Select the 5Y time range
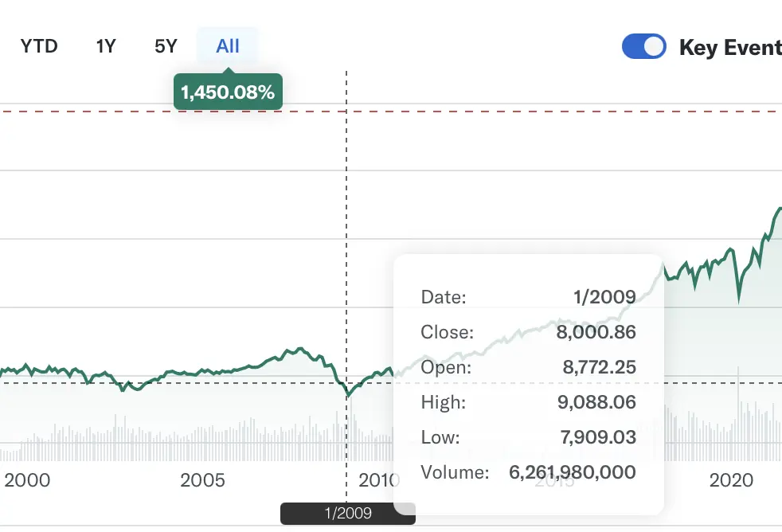The height and width of the screenshot is (532, 782). click(165, 45)
